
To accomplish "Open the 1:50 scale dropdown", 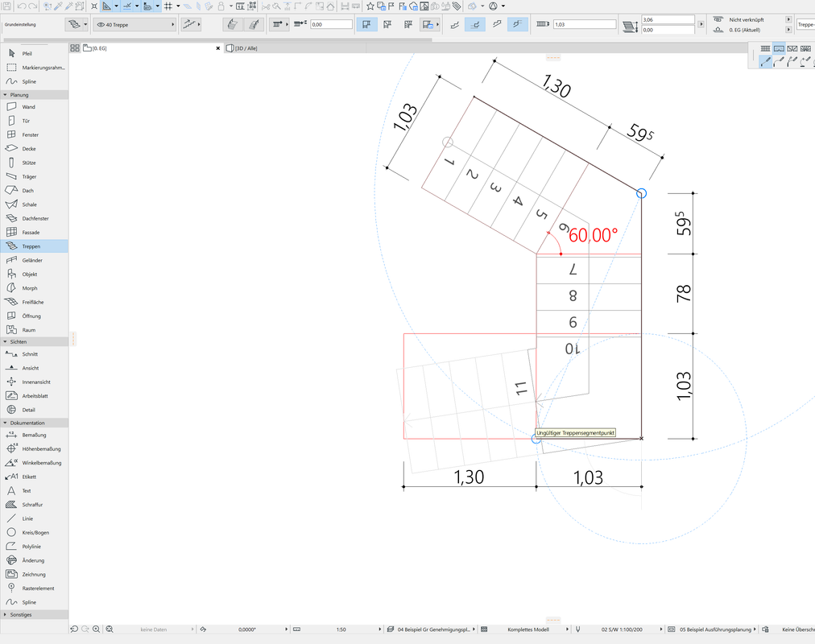I will pos(341,630).
